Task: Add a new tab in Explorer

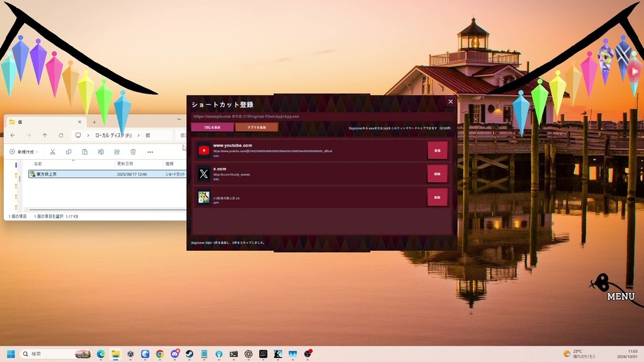Action: pyautogui.click(x=94, y=122)
